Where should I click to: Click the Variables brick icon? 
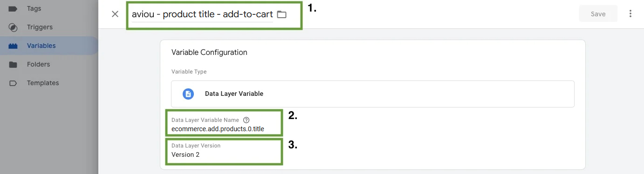pyautogui.click(x=13, y=46)
